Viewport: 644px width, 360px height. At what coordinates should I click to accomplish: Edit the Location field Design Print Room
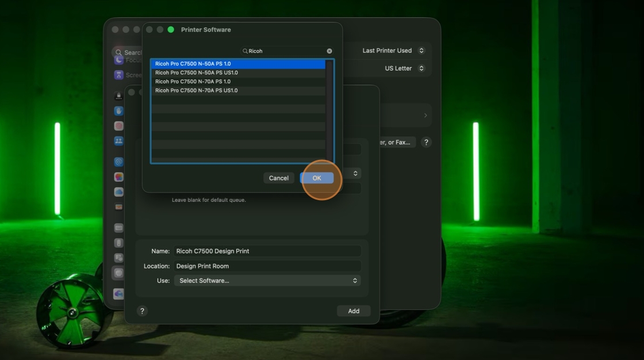click(x=267, y=266)
